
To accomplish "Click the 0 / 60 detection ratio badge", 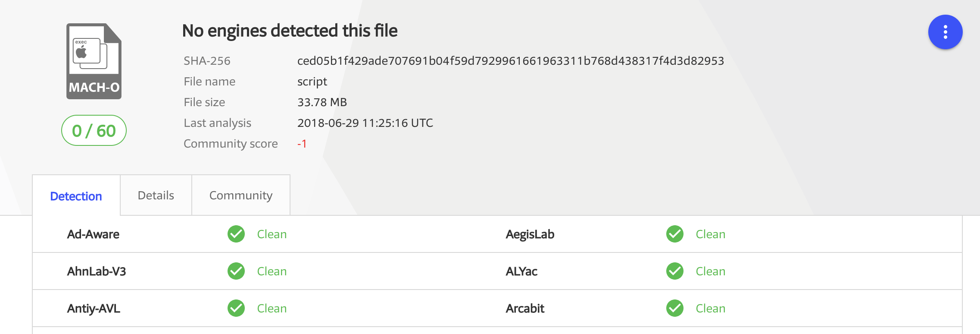I will pos(94,130).
